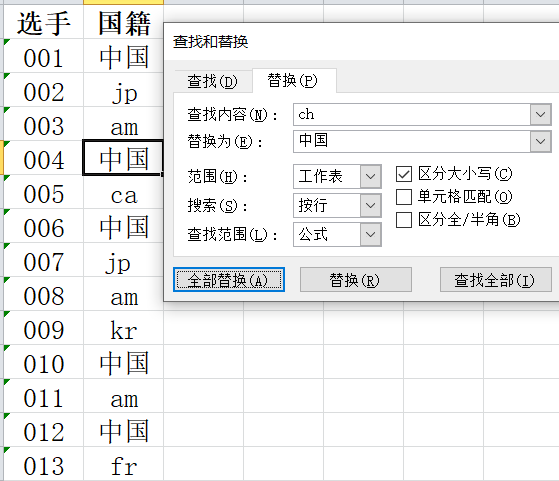Click the 查找和替换 dialog title bar
559x481 pixels.
tap(361, 41)
